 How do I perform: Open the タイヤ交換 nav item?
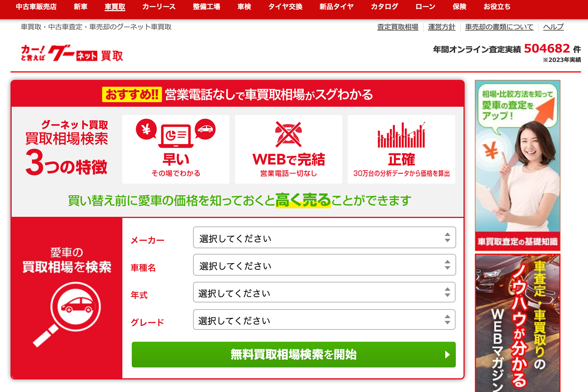(x=285, y=7)
